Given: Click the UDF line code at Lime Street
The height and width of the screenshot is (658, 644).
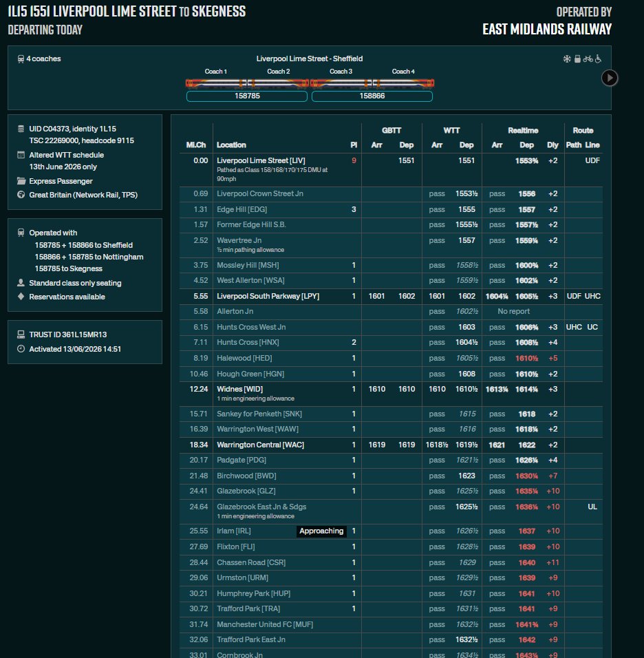Looking at the screenshot, I should pos(592,160).
